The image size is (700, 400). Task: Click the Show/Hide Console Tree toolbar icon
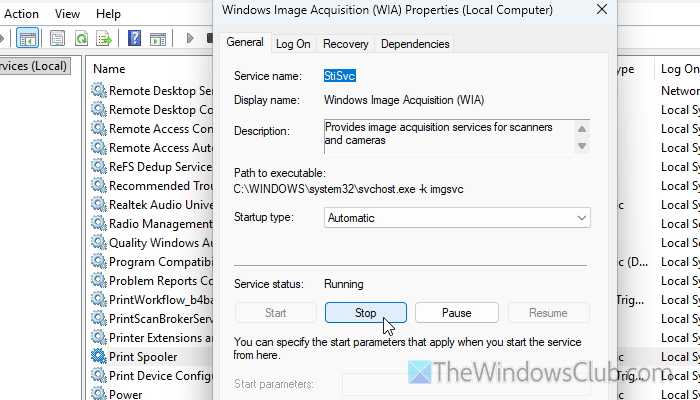point(27,38)
